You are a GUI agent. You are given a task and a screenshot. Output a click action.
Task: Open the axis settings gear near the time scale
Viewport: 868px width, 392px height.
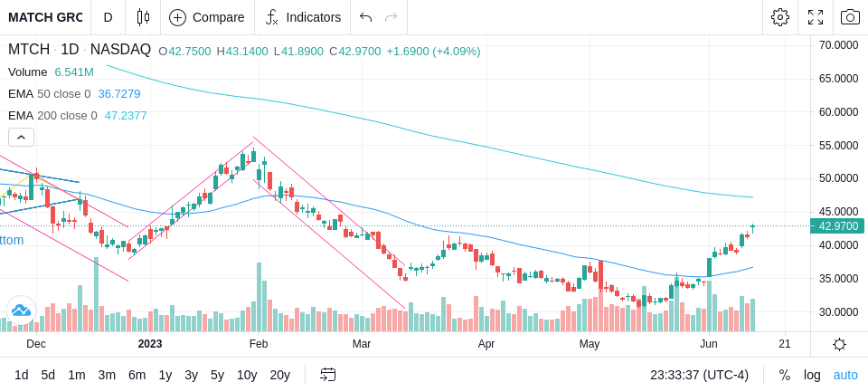(x=839, y=344)
